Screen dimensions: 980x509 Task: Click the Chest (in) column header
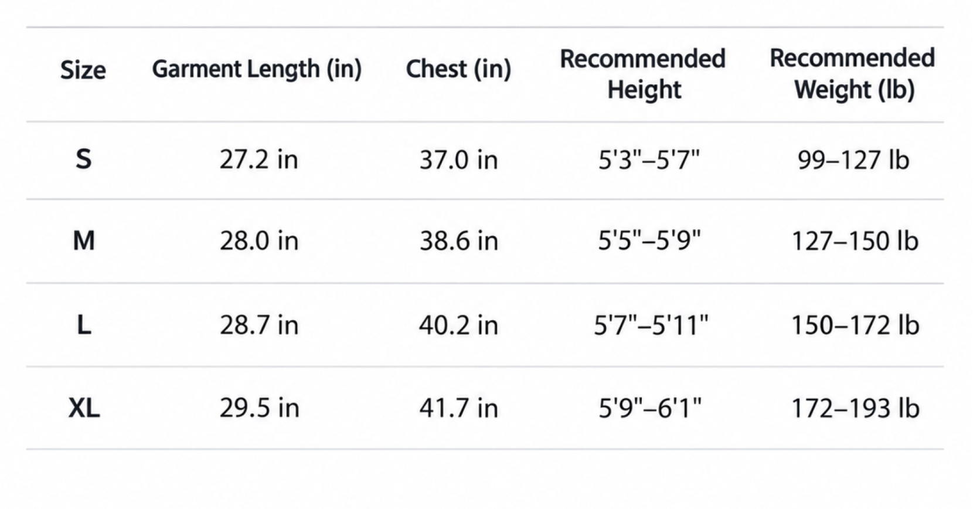(458, 69)
